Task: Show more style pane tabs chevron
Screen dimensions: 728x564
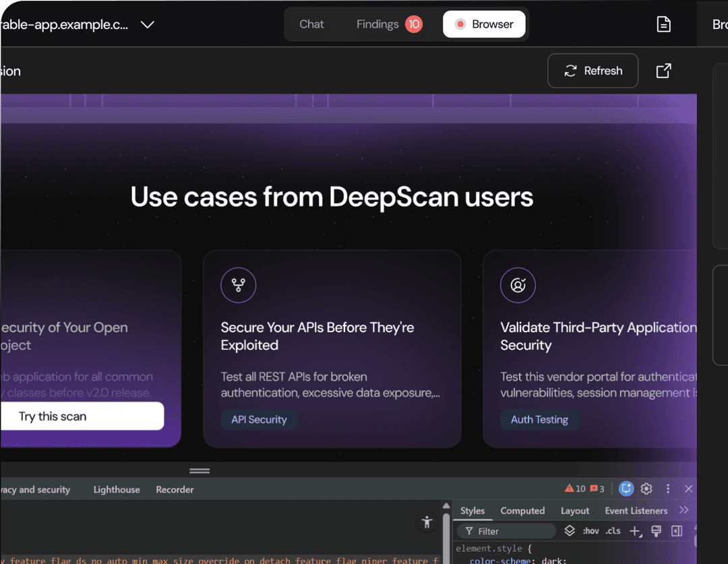Action: [x=684, y=509]
